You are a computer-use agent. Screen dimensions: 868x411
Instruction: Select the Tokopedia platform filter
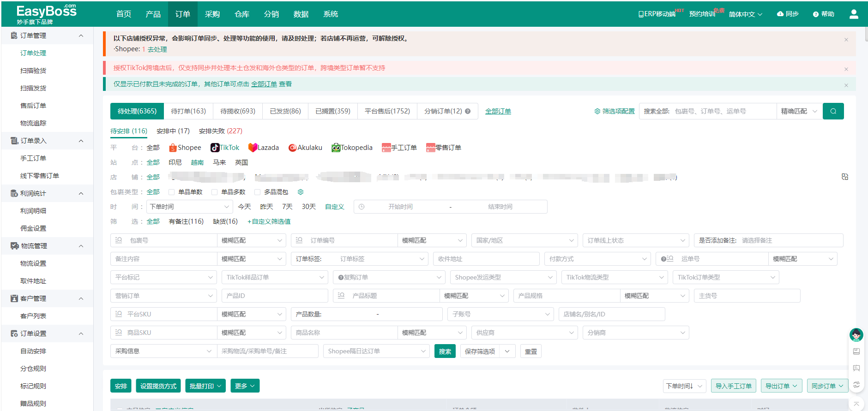click(352, 148)
